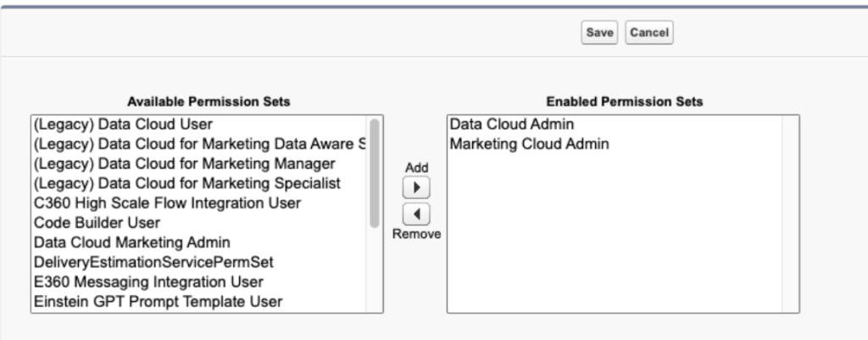This screenshot has height=340, width=868.
Task: Cancel the permission set changes
Action: [648, 33]
